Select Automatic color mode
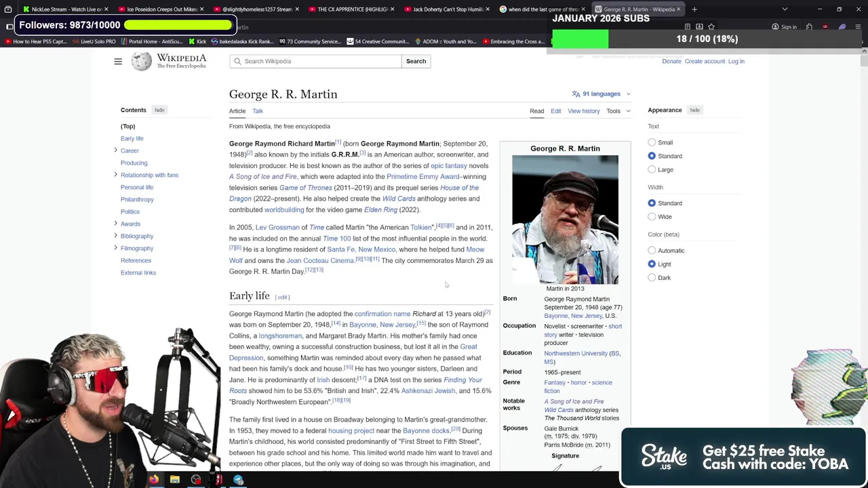Screen dimensions: 868x488 (x=652, y=251)
